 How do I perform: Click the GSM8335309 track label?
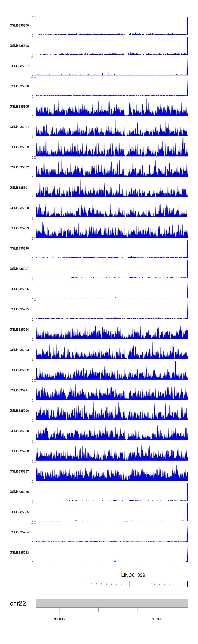[x=19, y=26]
